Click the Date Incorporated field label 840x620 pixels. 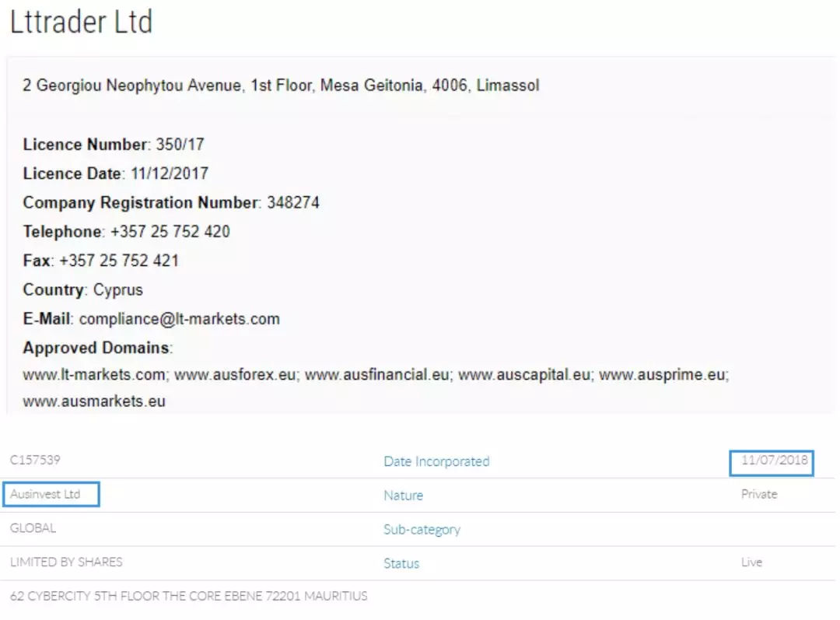[436, 461]
